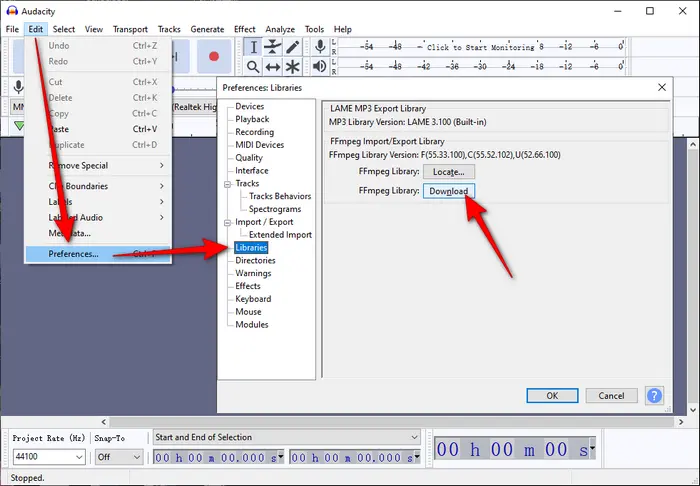Select the Multi-Tool asterisk icon
This screenshot has height=486, width=700.
292,66
